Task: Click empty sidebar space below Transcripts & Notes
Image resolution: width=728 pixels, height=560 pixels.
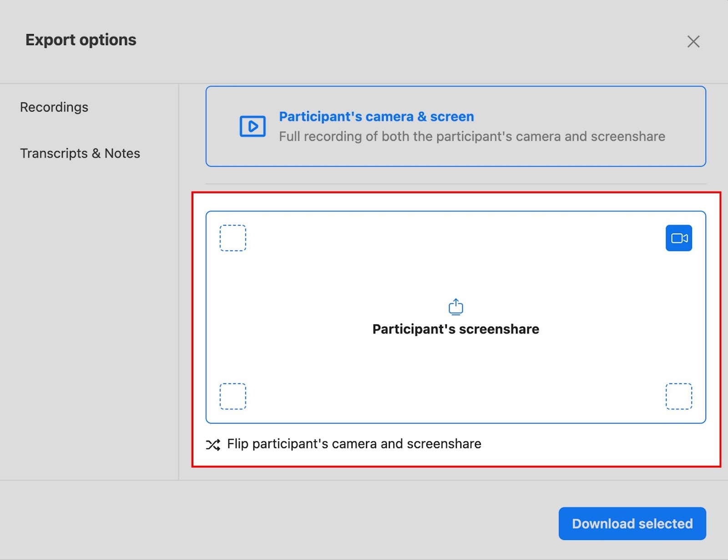Action: click(89, 318)
